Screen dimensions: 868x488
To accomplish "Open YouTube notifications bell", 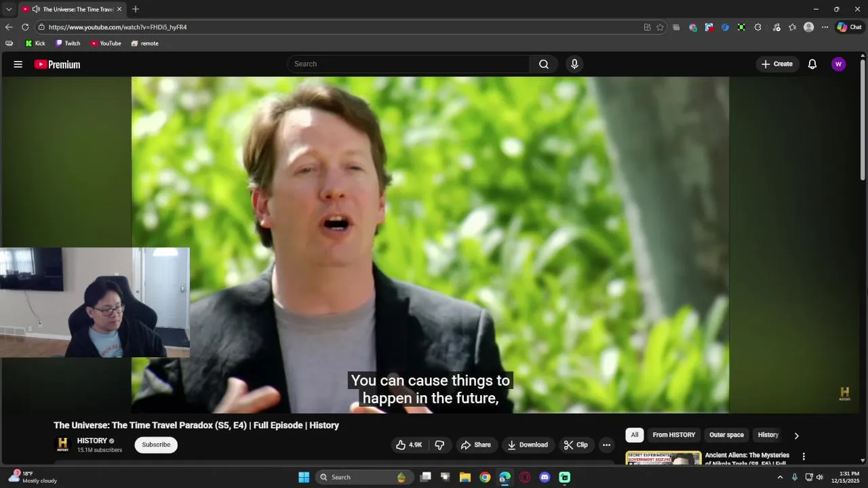I will [x=812, y=64].
